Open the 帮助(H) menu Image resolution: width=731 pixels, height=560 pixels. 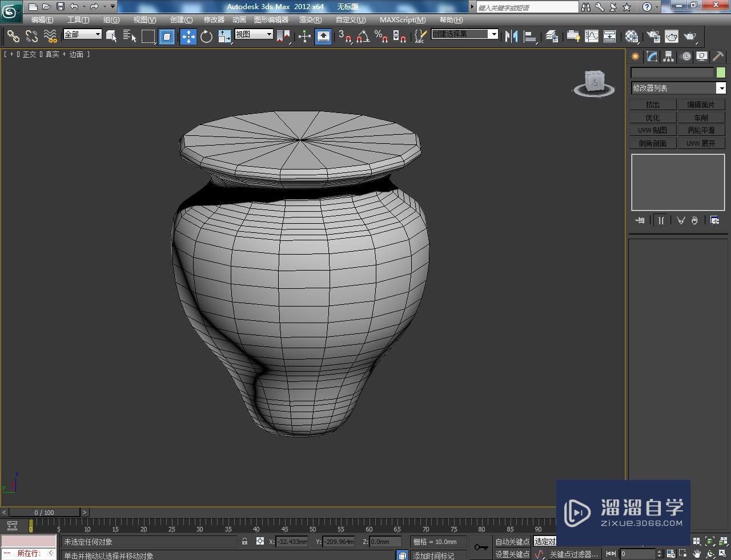451,19
